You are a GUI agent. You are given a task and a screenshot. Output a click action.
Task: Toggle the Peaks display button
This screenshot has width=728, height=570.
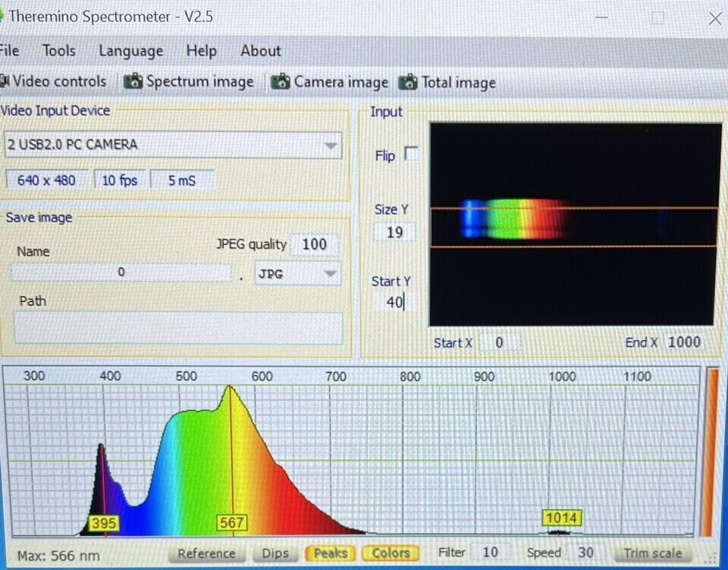[x=331, y=553]
